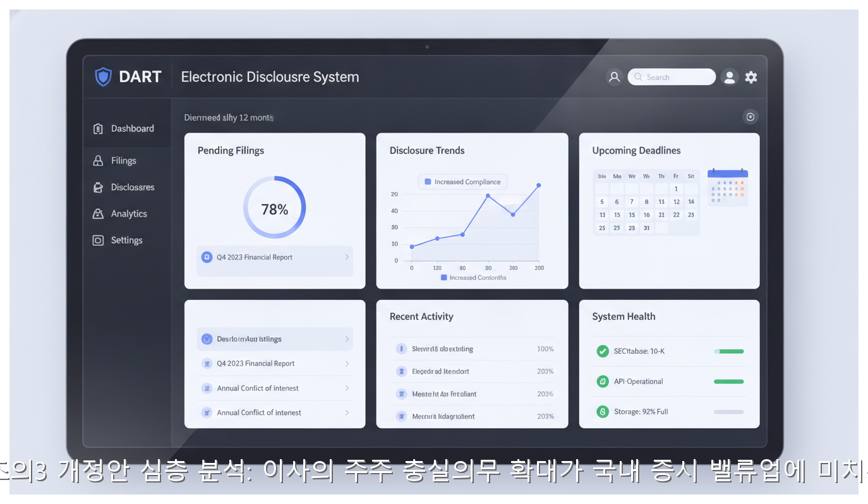Click the icon beside Q4 2023 Financial Report in lower list
Screen dimensions: 868x504
click(x=207, y=364)
